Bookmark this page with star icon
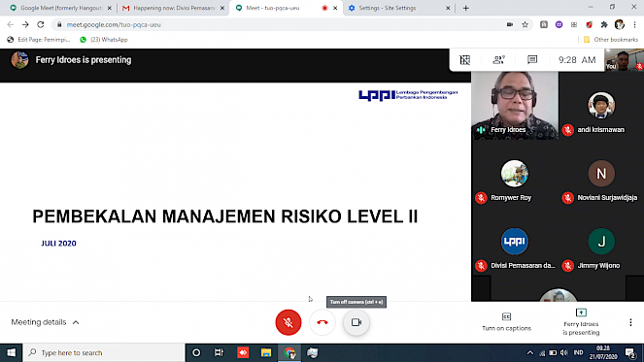Screen dimensions: 644x362 525,24
